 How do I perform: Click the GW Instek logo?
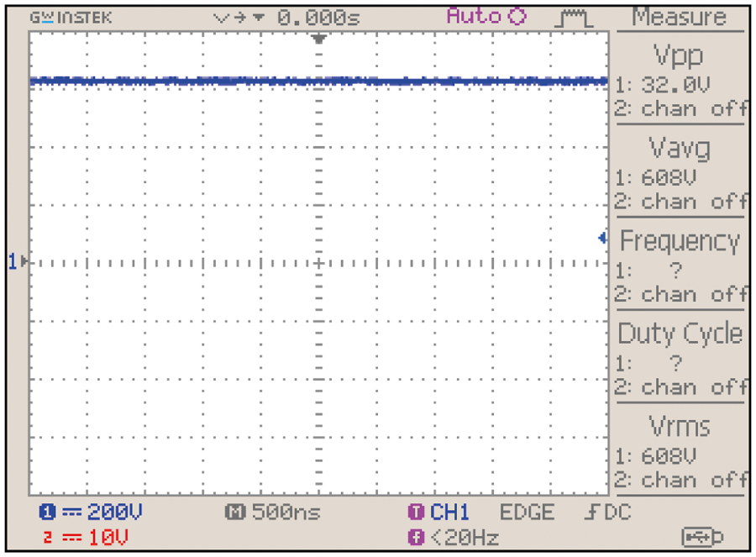tap(71, 18)
